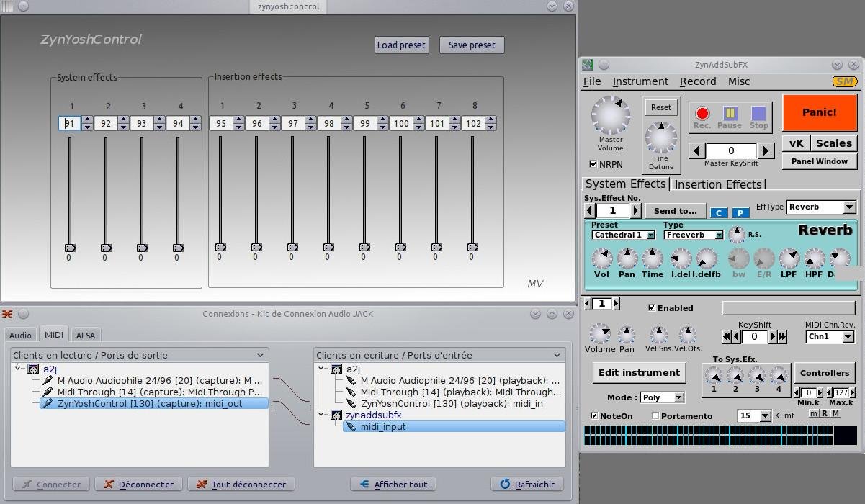Click the Reverb I.delfb knob
This screenshot has width=865, height=504.
pyautogui.click(x=707, y=258)
